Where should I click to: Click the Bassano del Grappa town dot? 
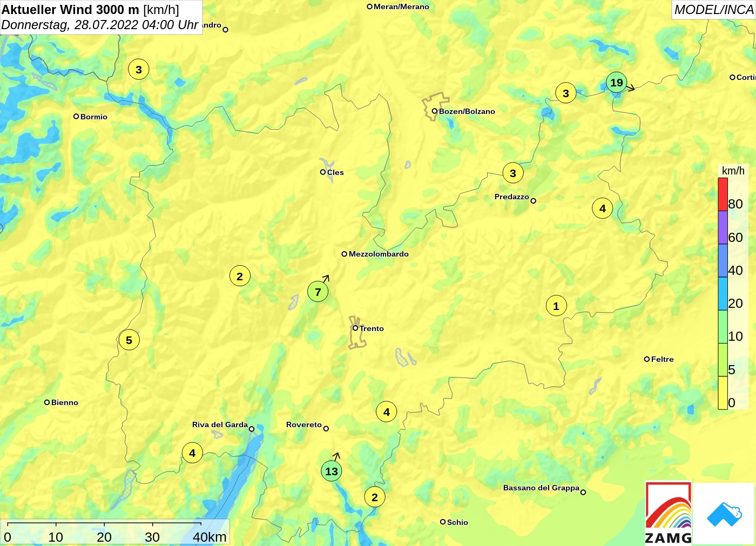point(583,492)
